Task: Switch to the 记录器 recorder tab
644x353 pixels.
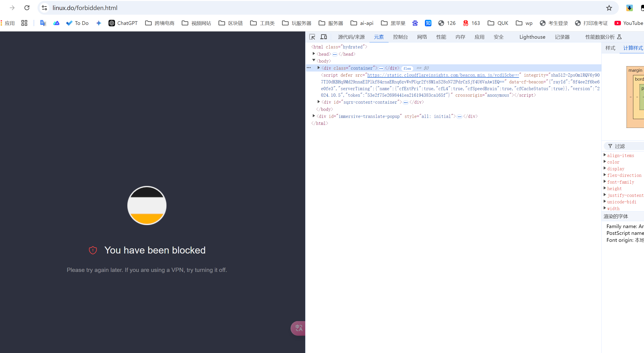Action: 562,37
